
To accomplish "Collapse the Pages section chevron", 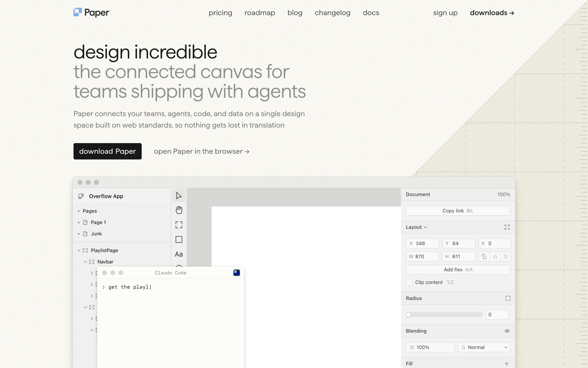I will [79, 211].
